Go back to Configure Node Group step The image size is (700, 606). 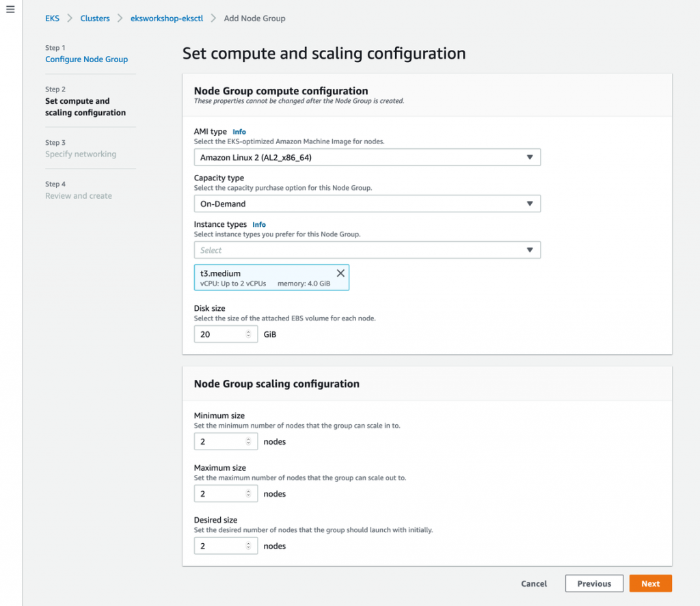tap(86, 59)
